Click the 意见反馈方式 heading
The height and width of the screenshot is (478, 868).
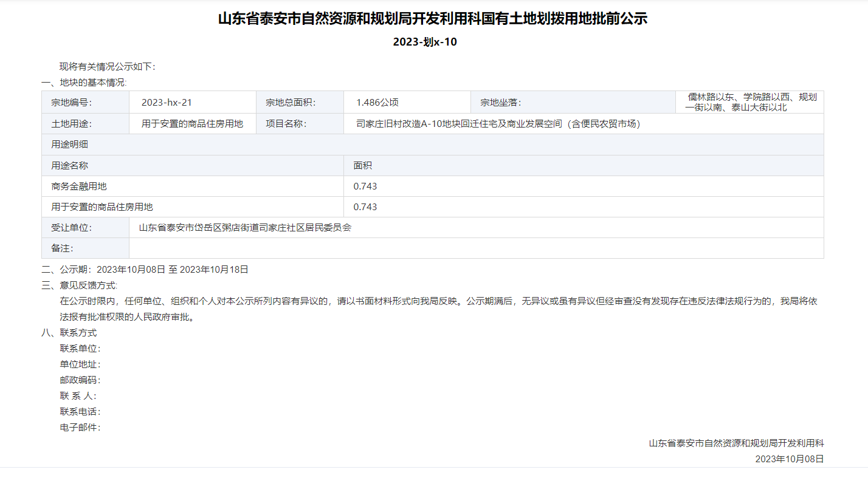click(80, 285)
